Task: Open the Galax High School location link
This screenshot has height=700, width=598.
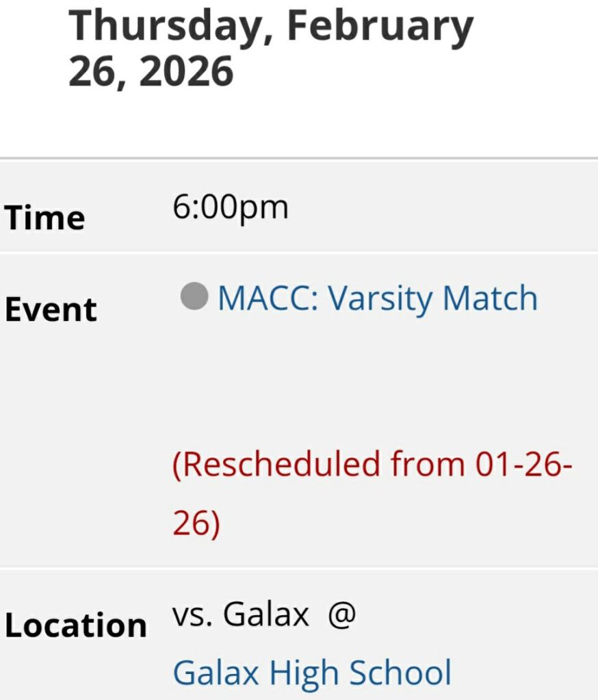Action: [x=312, y=672]
